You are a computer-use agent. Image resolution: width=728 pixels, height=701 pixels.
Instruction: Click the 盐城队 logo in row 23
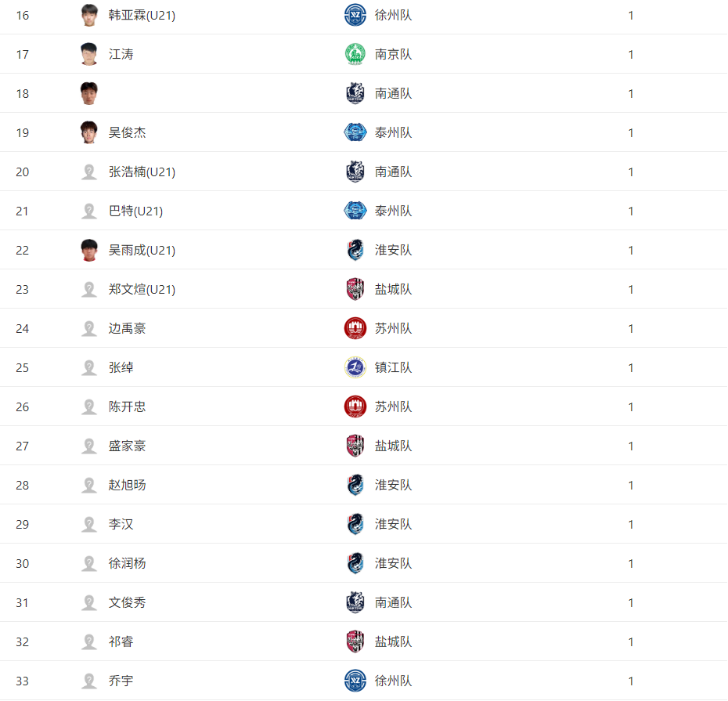(x=355, y=290)
